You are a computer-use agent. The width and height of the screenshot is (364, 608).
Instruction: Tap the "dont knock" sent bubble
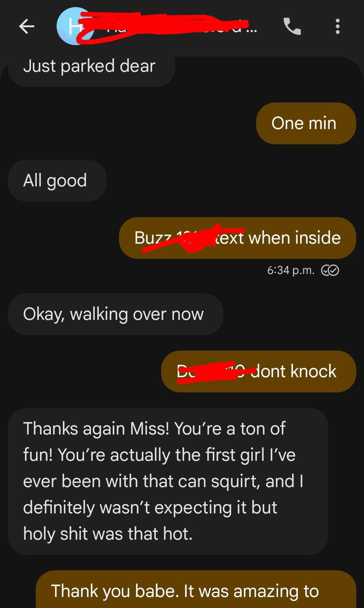[x=258, y=372]
